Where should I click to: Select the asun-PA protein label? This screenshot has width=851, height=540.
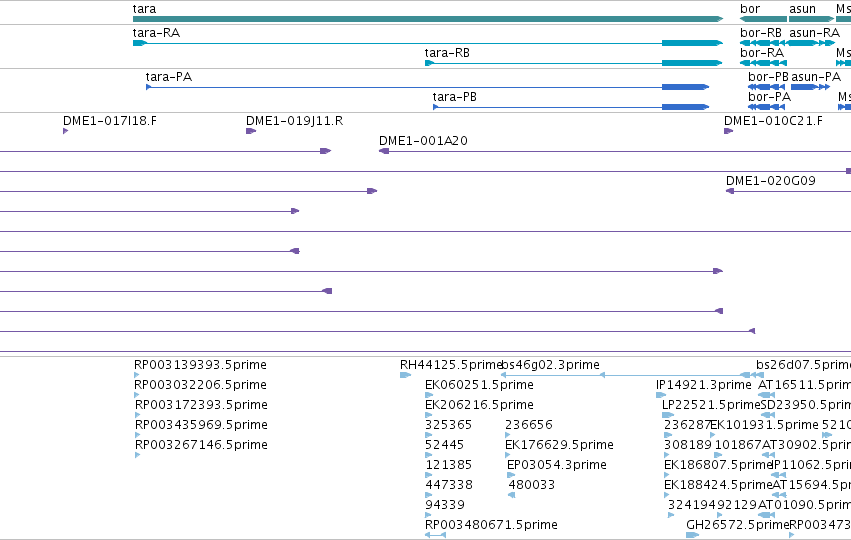click(x=816, y=77)
